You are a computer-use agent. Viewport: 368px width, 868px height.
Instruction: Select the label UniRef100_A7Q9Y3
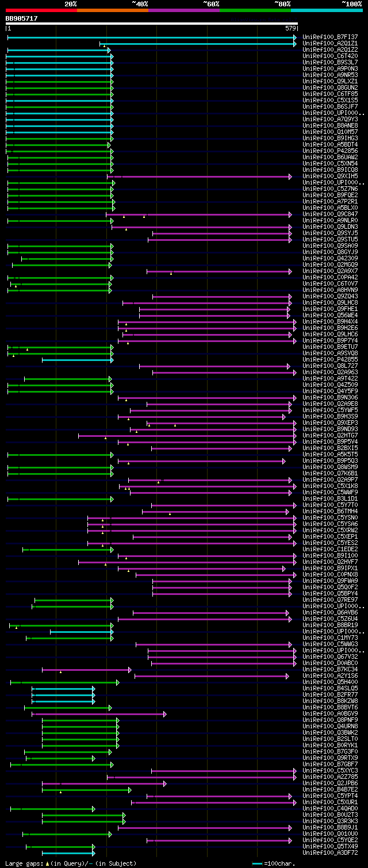330,119
